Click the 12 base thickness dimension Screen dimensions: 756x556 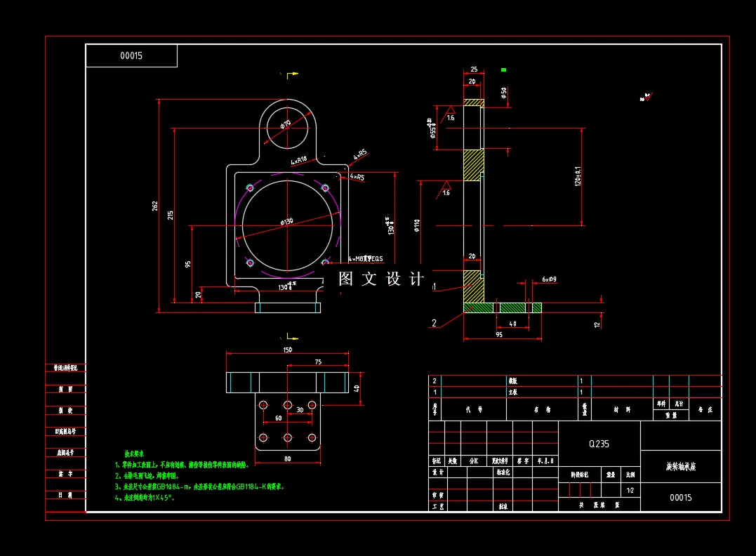pyautogui.click(x=597, y=325)
